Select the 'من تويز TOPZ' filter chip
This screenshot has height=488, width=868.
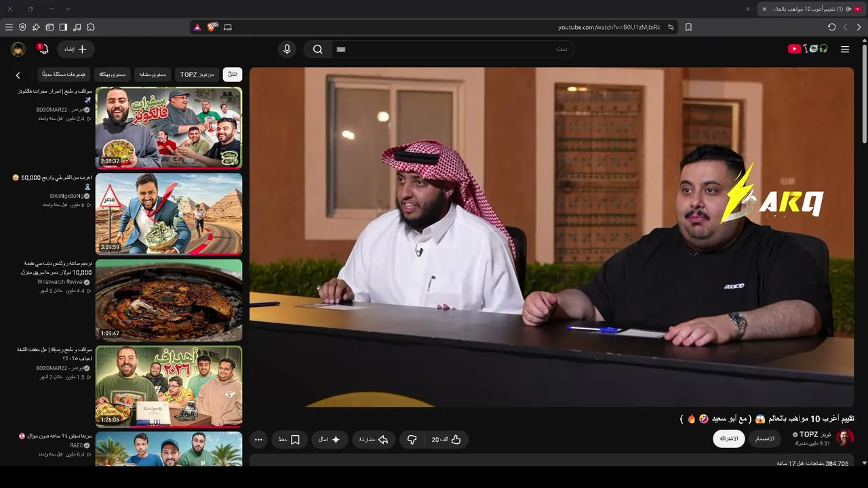(x=197, y=74)
